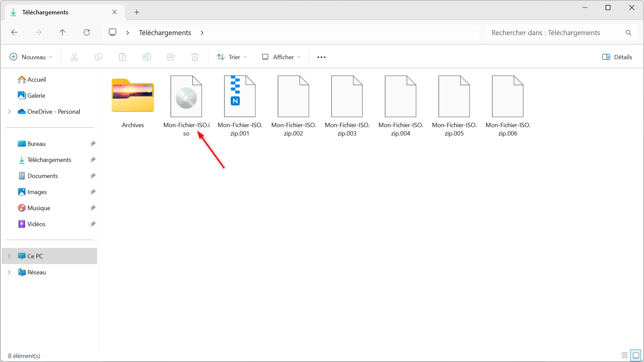The width and height of the screenshot is (644, 362).
Task: Click chevron before Téléchargements in address bar
Action: [x=128, y=33]
